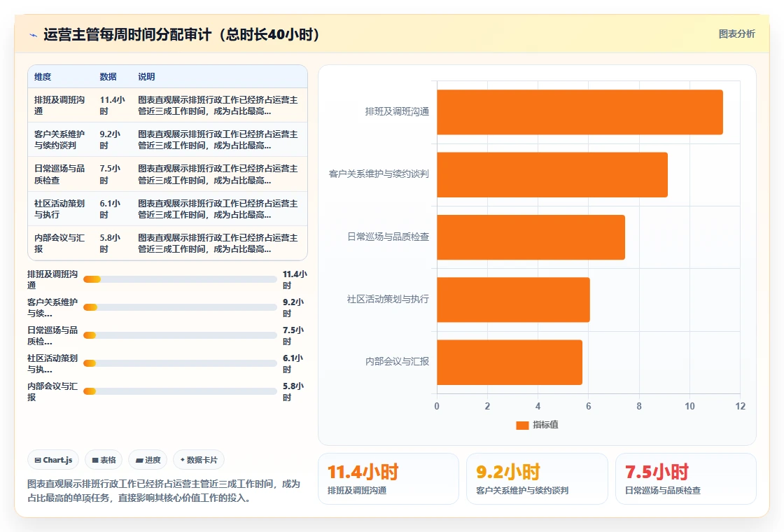The image size is (784, 532).
Task: Click the 客户关系维护与续约谈判 chart bar
Action: click(x=552, y=174)
